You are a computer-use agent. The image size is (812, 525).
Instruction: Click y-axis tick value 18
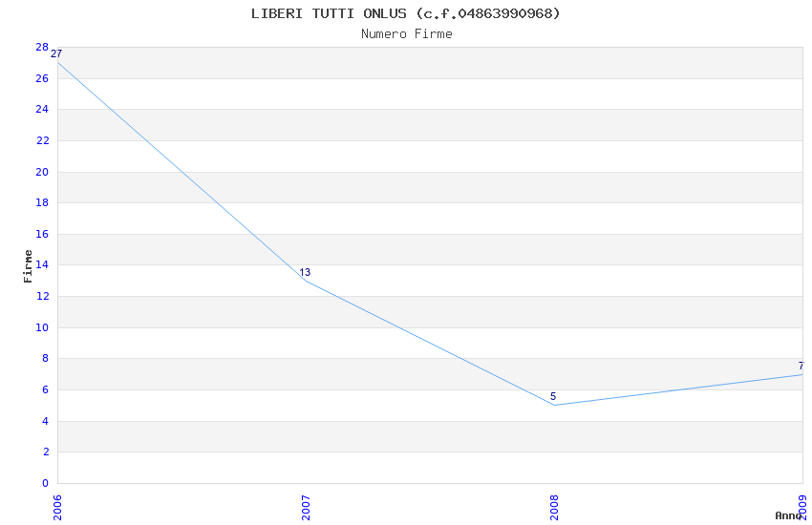pos(42,202)
